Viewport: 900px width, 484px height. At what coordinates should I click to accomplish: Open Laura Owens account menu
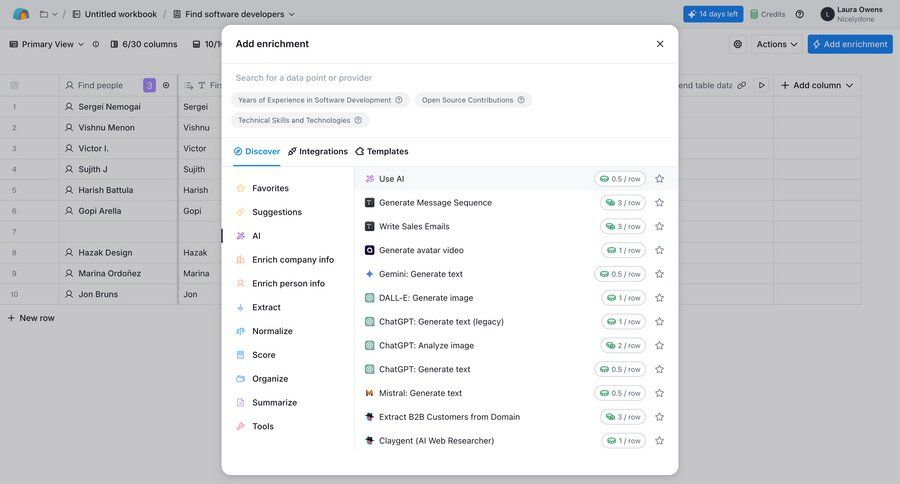pyautogui.click(x=852, y=14)
